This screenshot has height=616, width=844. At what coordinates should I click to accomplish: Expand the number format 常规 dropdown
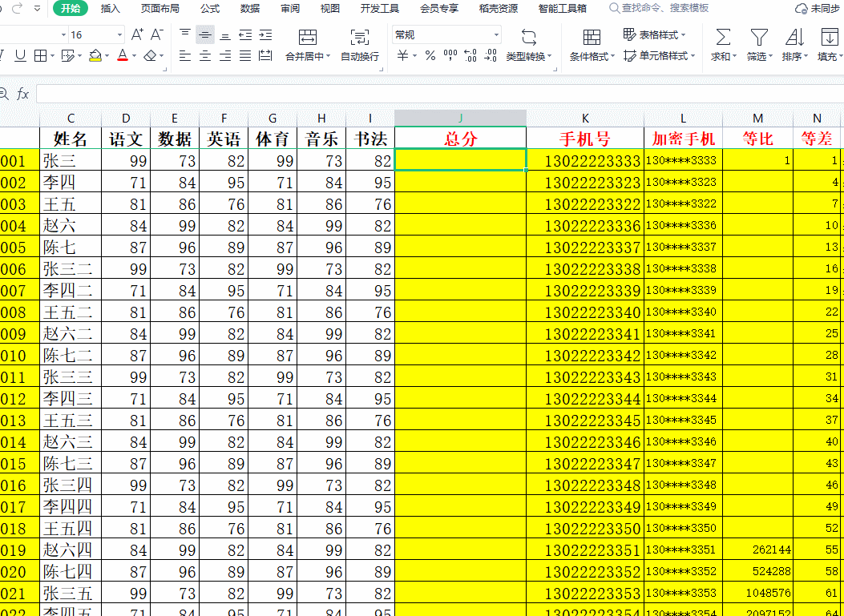[x=496, y=35]
